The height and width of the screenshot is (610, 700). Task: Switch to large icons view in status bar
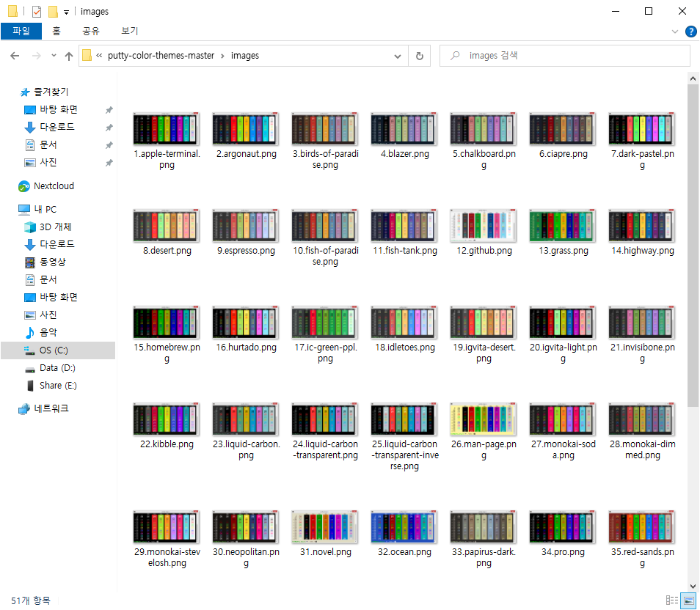(689, 600)
